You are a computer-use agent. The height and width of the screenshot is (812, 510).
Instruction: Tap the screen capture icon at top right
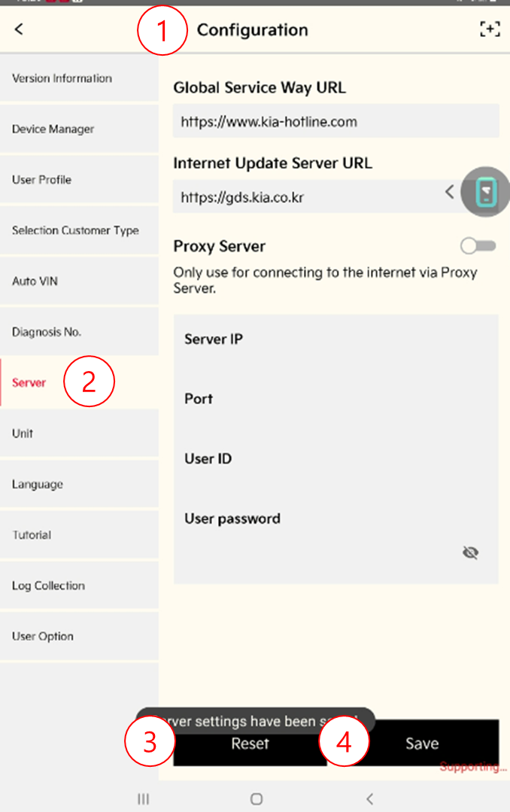489,29
